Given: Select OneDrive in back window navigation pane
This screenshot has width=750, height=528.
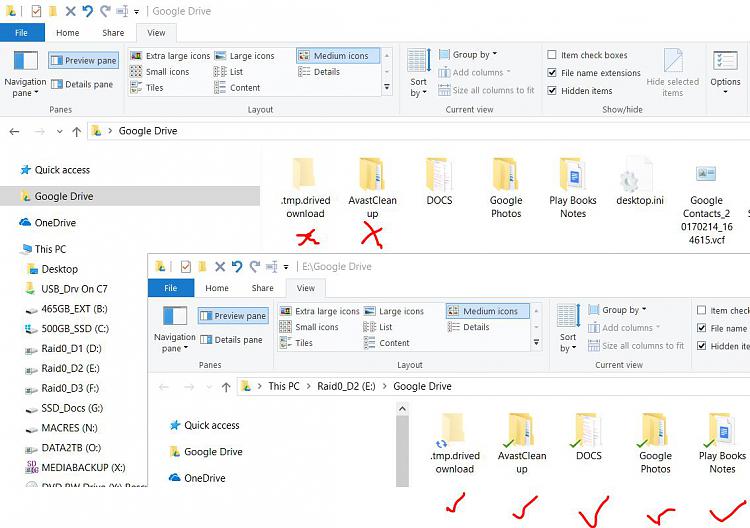Looking at the screenshot, I should coord(48,222).
